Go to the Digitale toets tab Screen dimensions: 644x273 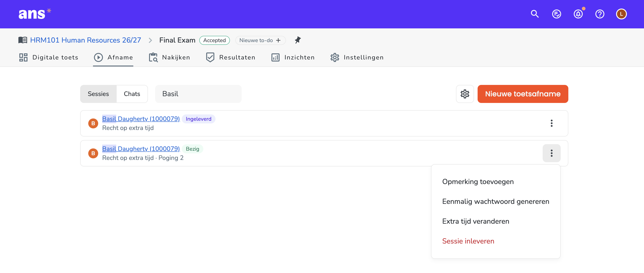(x=48, y=57)
